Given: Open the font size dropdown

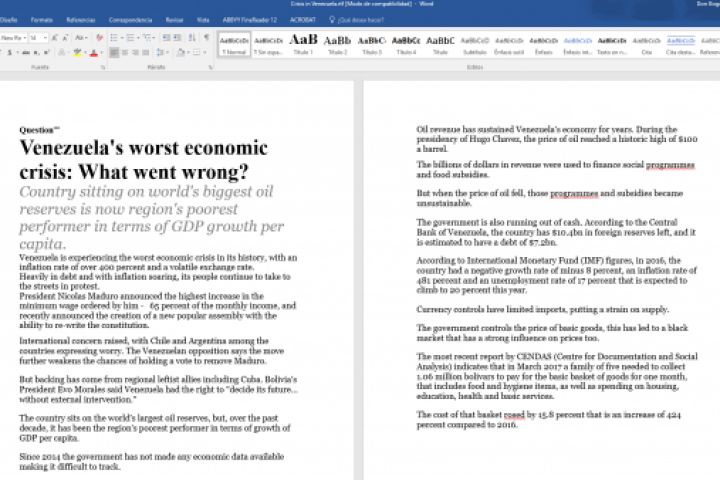Looking at the screenshot, I should (x=45, y=38).
